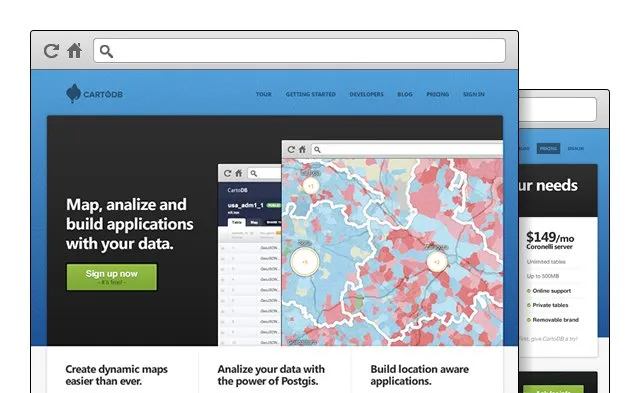Click home icon in the embedded map window
Viewport: 640px width, 393px height.
tap(302, 149)
